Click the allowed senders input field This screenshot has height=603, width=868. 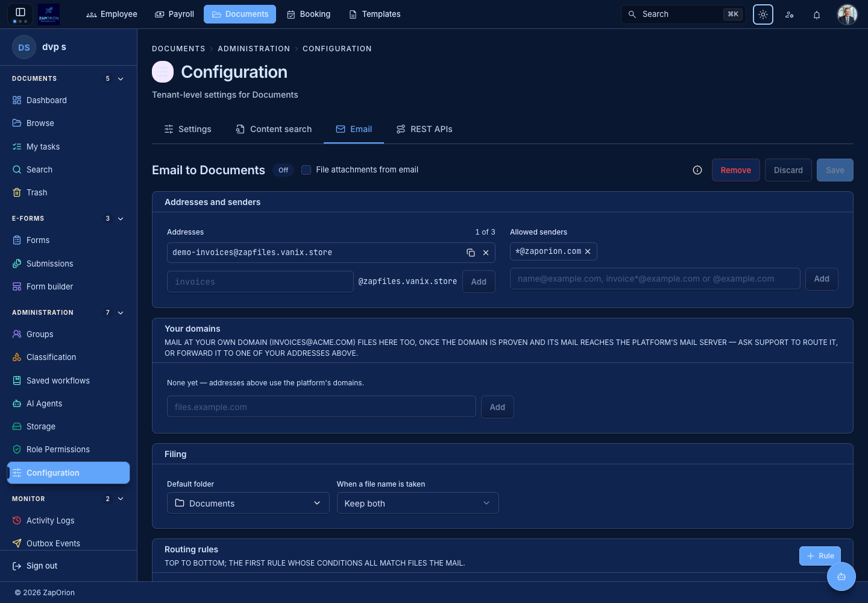click(655, 279)
